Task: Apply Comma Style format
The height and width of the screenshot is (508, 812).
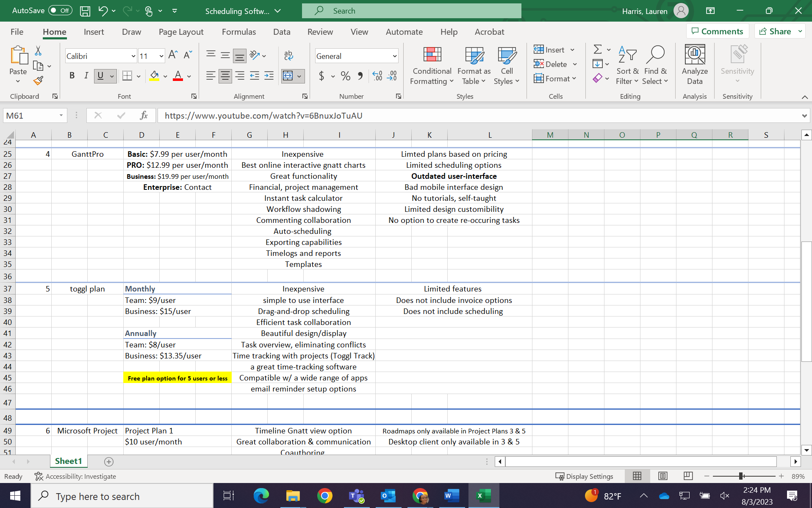Action: click(360, 76)
